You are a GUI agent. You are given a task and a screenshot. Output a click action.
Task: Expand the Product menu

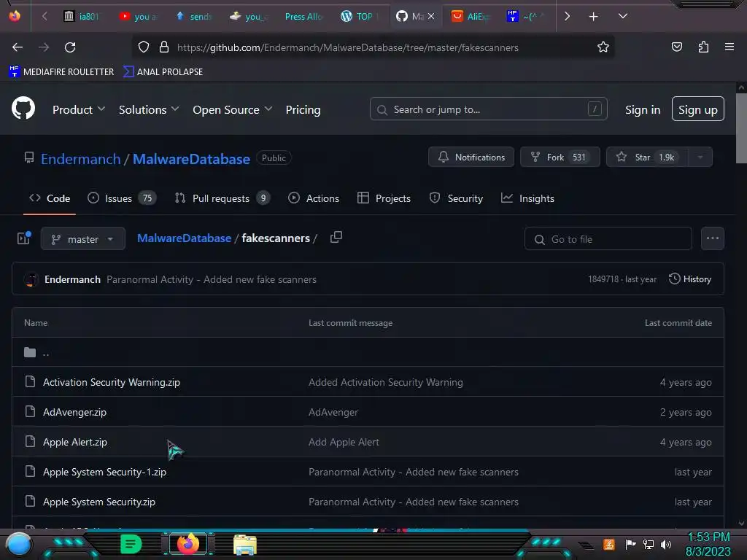pyautogui.click(x=79, y=109)
